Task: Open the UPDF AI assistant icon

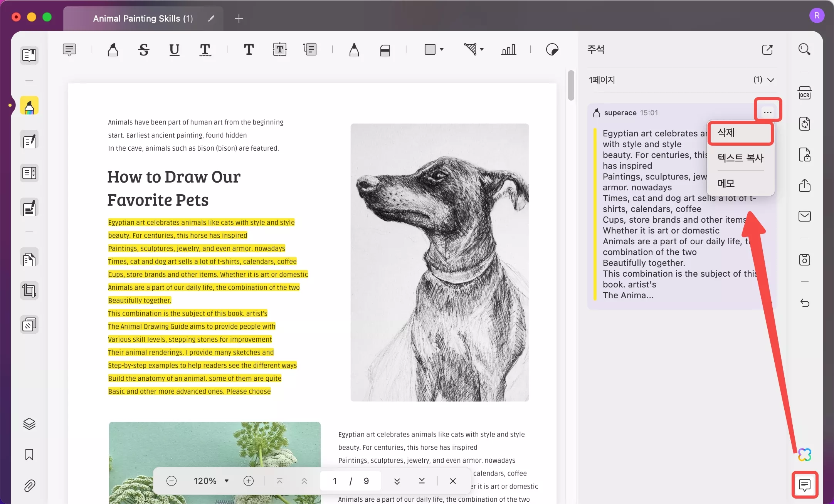Action: tap(804, 455)
